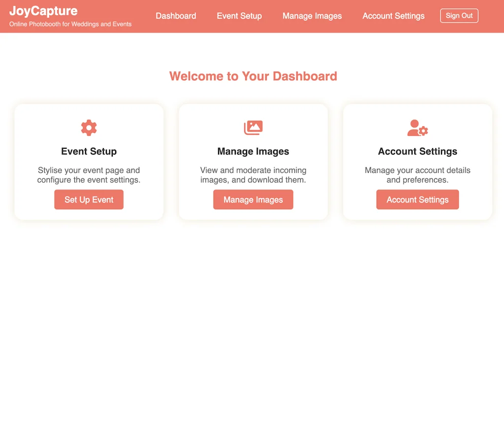The width and height of the screenshot is (504, 421).
Task: Click the Manage Images card heading
Action: tap(253, 151)
